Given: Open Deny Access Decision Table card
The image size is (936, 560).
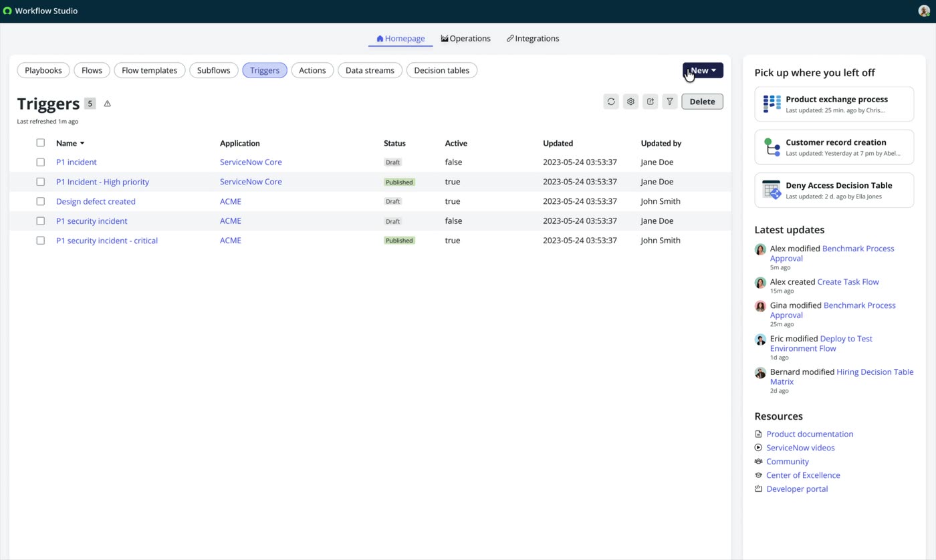Looking at the screenshot, I should 834,190.
